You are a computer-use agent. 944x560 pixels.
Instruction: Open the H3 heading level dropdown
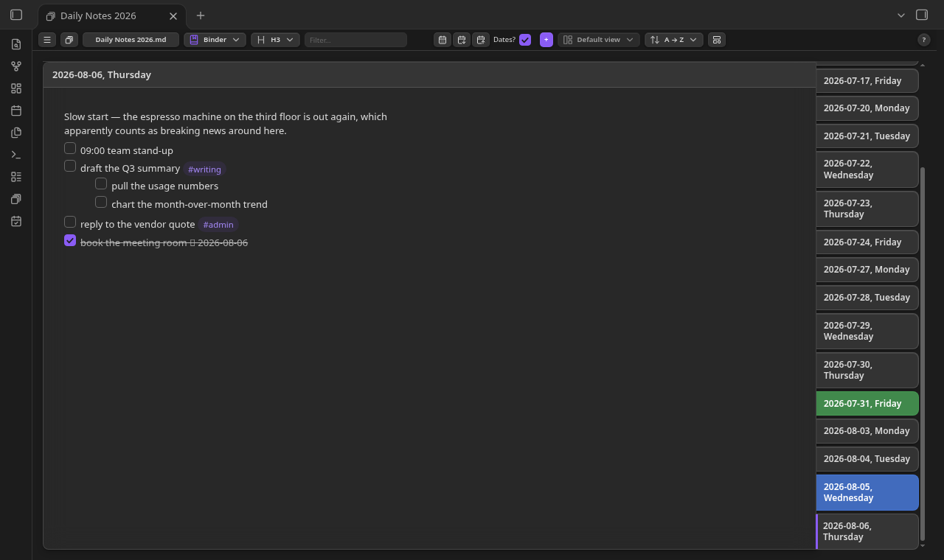[x=275, y=40]
